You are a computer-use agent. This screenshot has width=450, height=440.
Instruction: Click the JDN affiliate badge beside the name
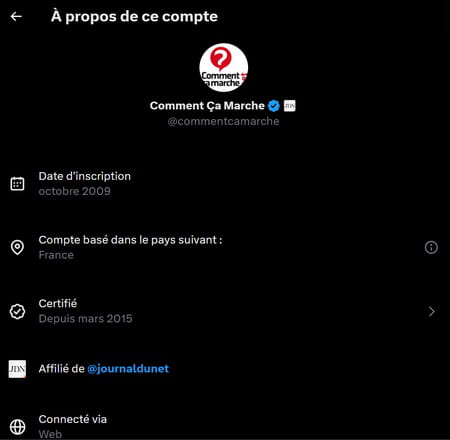[289, 106]
